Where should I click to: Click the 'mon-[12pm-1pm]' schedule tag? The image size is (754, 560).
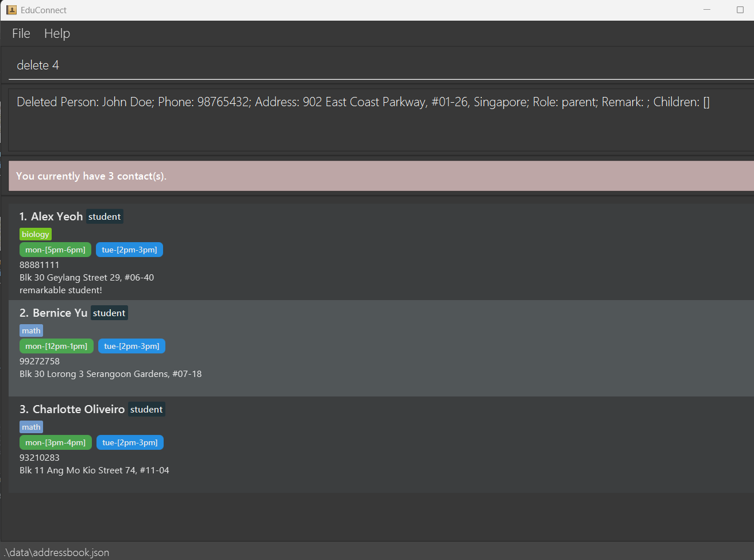tap(56, 346)
